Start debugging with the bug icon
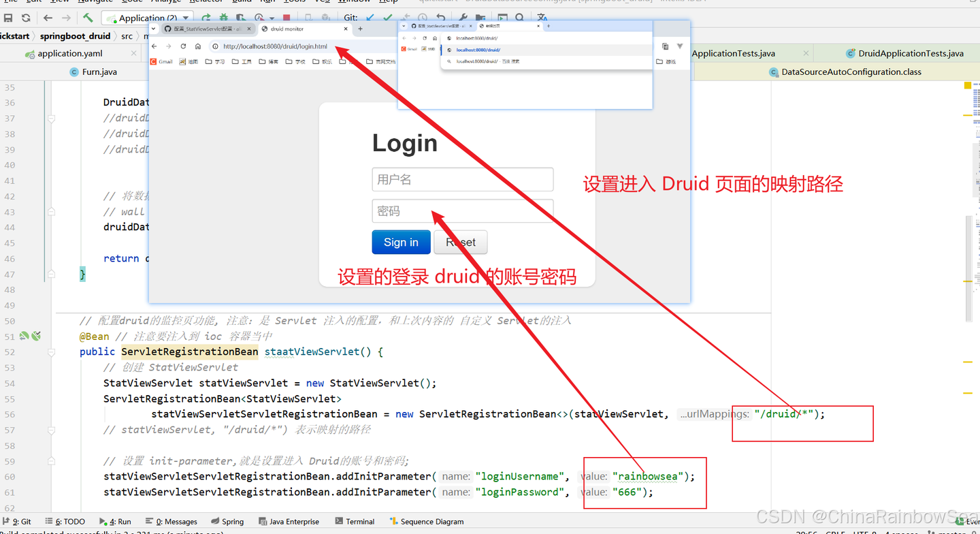The image size is (980, 534). [223, 17]
